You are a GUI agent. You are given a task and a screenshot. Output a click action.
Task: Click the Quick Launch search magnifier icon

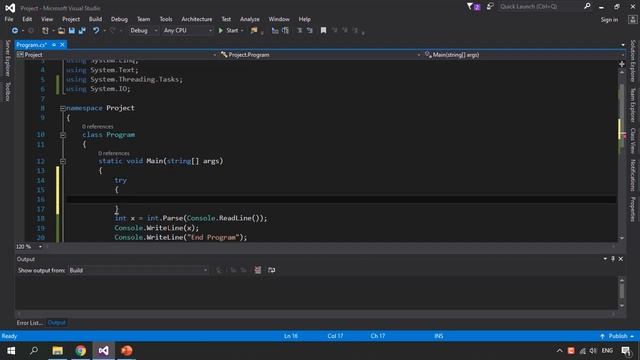pyautogui.click(x=587, y=6)
